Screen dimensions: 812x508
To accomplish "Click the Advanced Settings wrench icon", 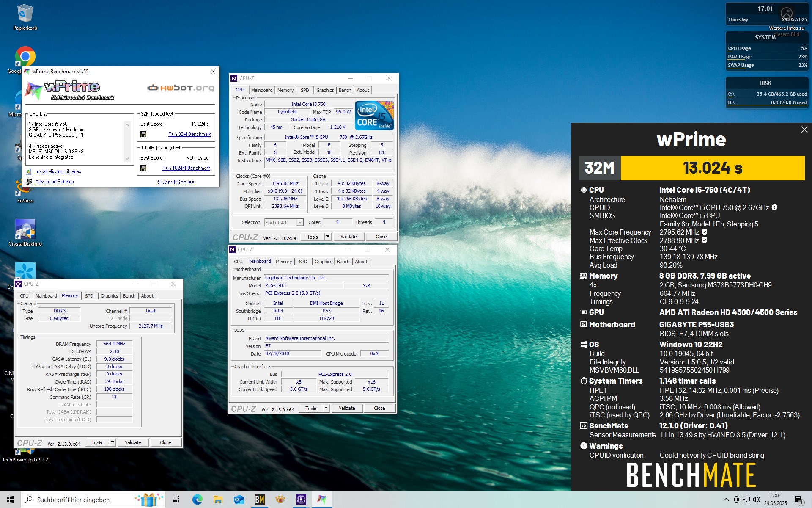I will tap(29, 182).
